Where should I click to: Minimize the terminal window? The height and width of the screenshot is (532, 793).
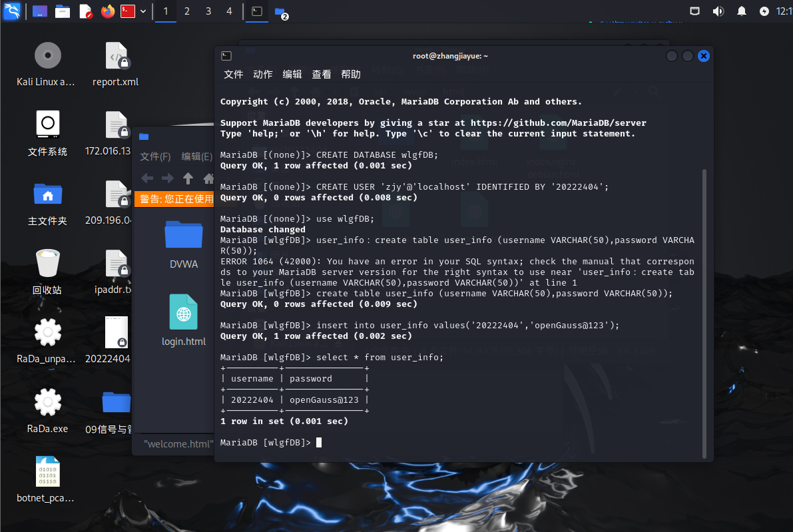coord(672,56)
